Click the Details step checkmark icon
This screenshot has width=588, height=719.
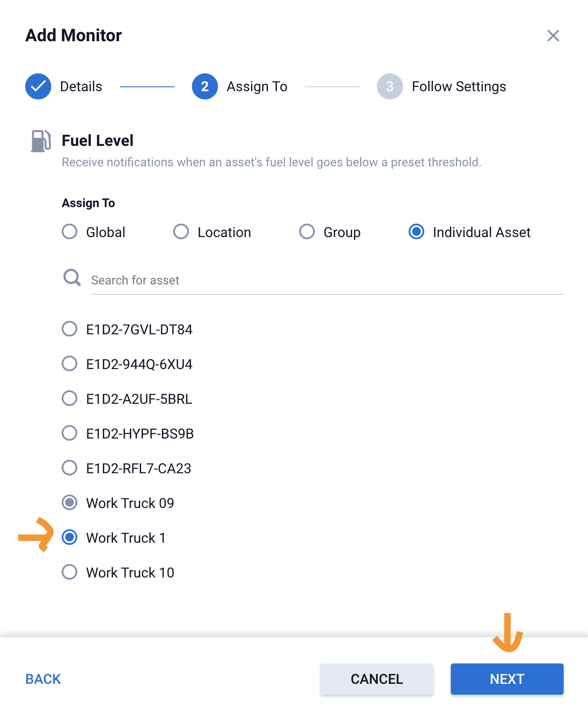38,86
